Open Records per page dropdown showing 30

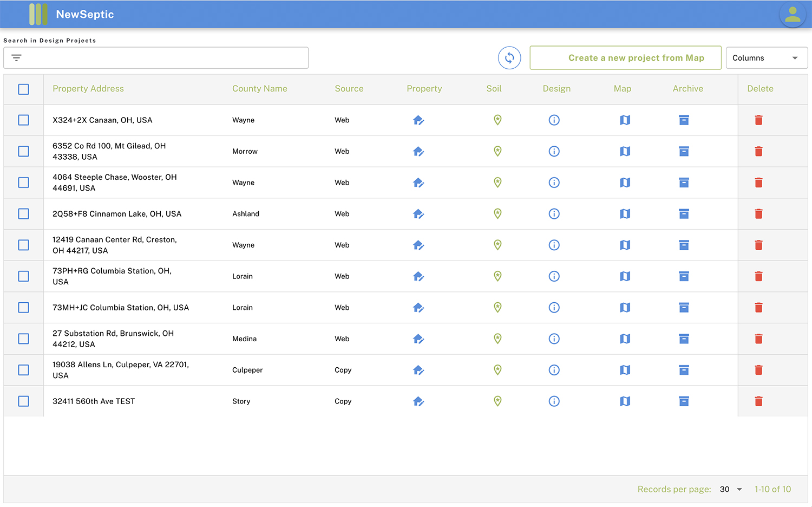click(x=731, y=489)
